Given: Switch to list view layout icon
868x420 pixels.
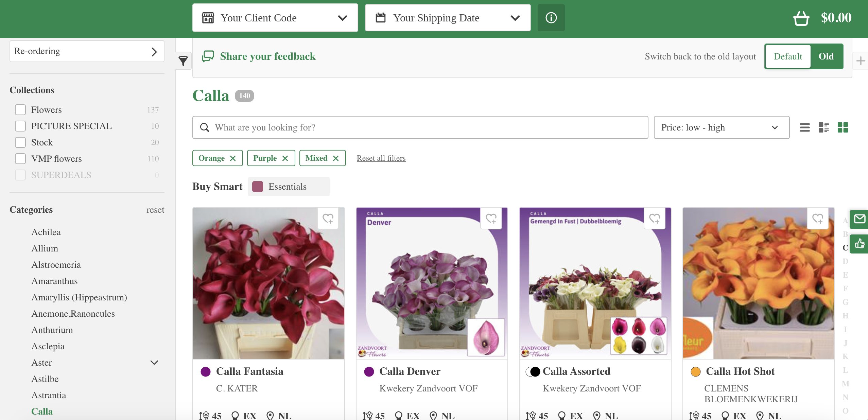Looking at the screenshot, I should [804, 127].
